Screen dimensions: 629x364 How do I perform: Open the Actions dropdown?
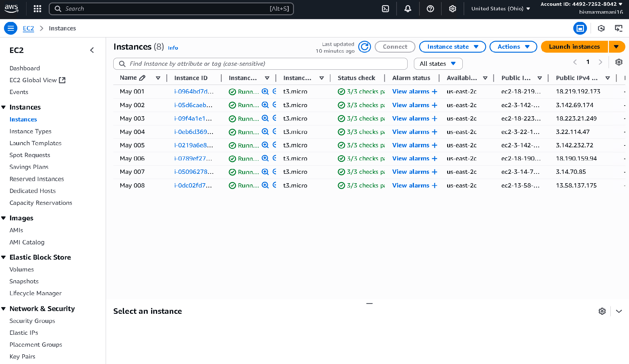point(513,47)
